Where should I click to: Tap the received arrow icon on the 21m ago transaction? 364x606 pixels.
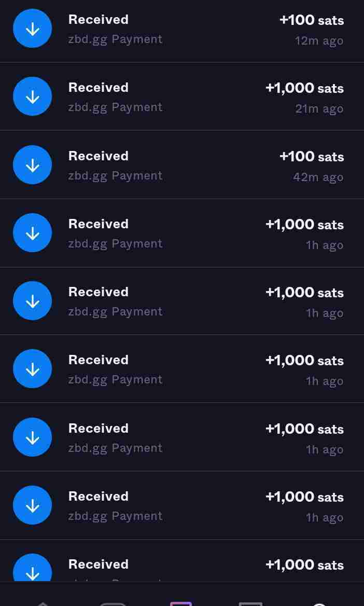pyautogui.click(x=32, y=97)
